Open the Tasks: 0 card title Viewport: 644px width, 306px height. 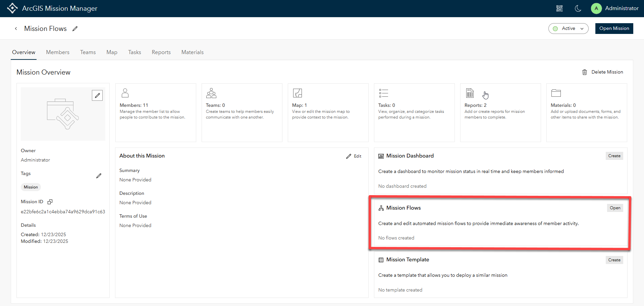point(387,105)
